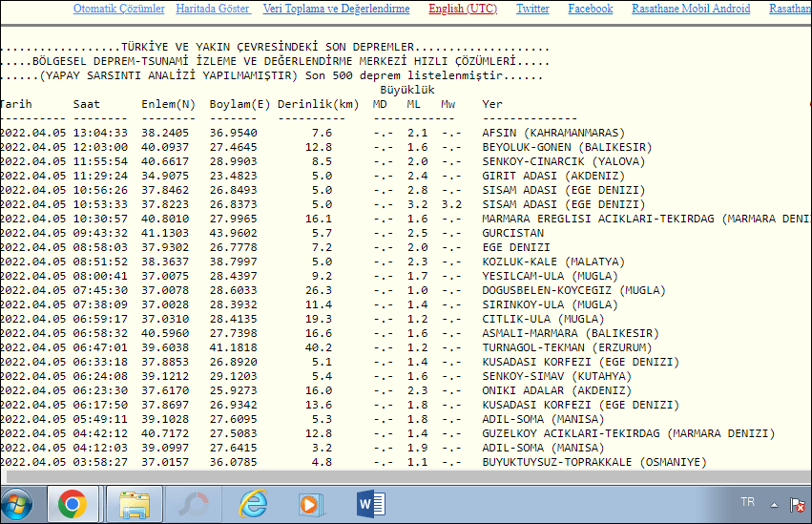Open the Windows Start menu
812x524 pixels.
(17, 503)
